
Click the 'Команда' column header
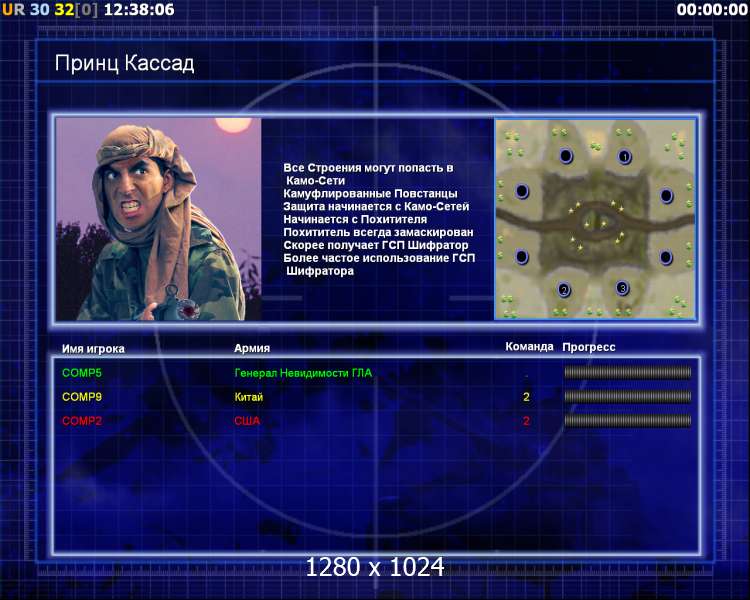point(529,346)
